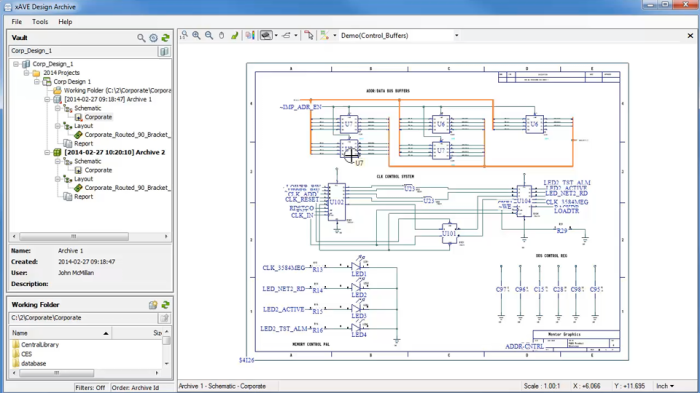Viewport: 700px width, 393px height.
Task: Open the Inch units dropdown
Action: (x=665, y=386)
